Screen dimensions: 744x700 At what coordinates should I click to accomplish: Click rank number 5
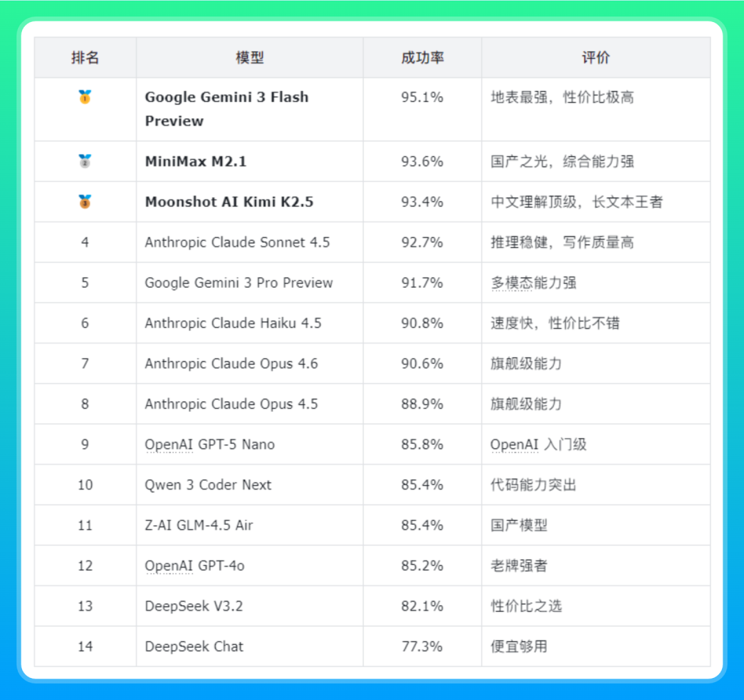coord(85,283)
